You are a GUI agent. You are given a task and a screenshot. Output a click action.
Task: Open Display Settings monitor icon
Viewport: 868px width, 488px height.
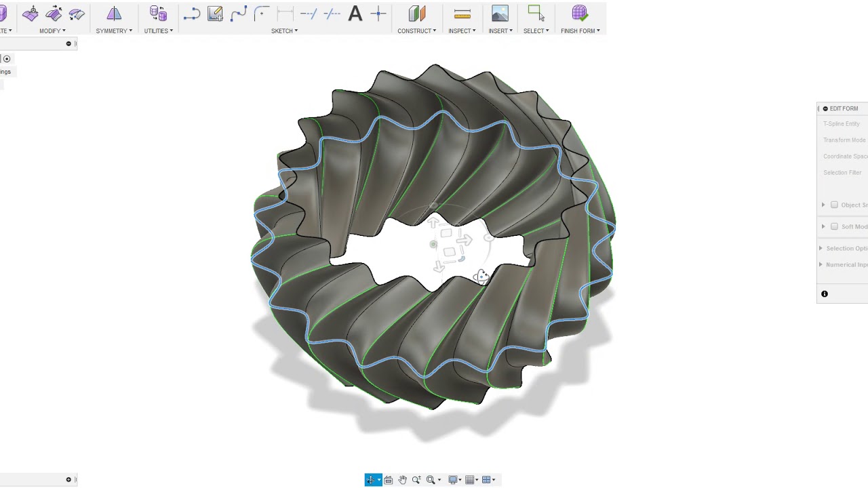[453, 480]
